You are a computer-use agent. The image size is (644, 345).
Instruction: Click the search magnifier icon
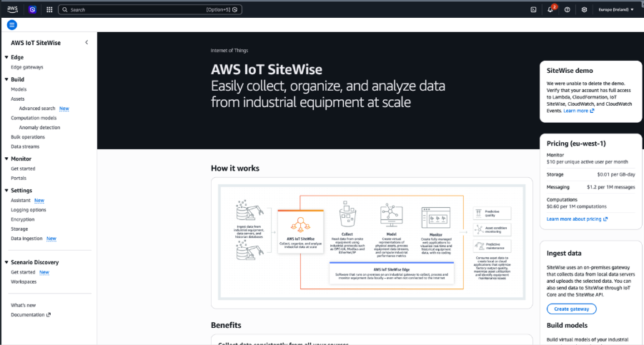(64, 9)
